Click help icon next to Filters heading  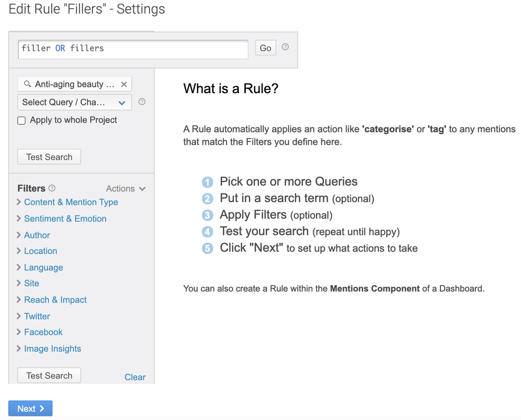52,188
